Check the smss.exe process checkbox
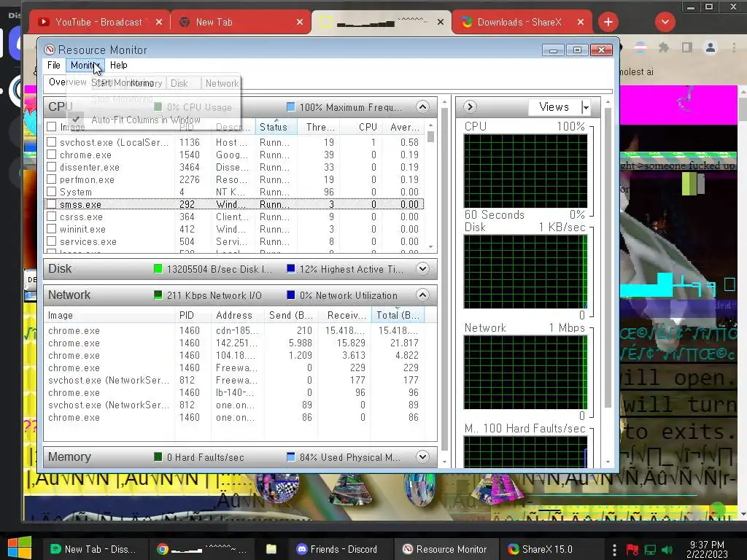The height and width of the screenshot is (560, 747). click(x=52, y=204)
